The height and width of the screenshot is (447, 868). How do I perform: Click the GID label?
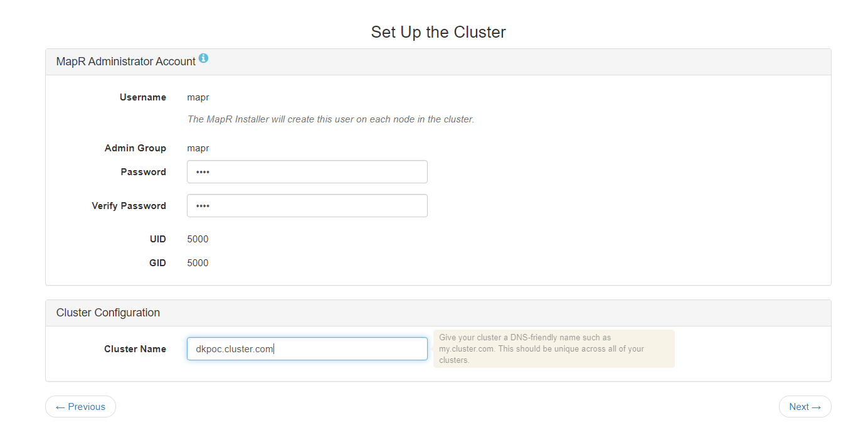157,263
